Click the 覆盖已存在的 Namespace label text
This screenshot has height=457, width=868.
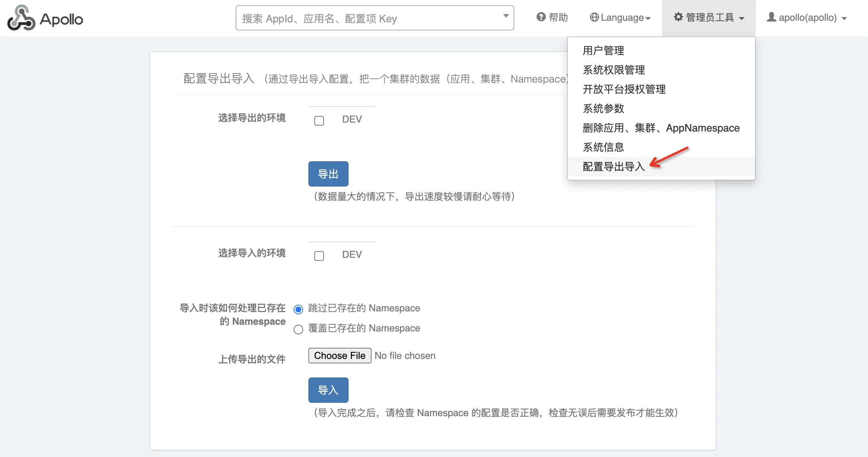click(x=364, y=328)
